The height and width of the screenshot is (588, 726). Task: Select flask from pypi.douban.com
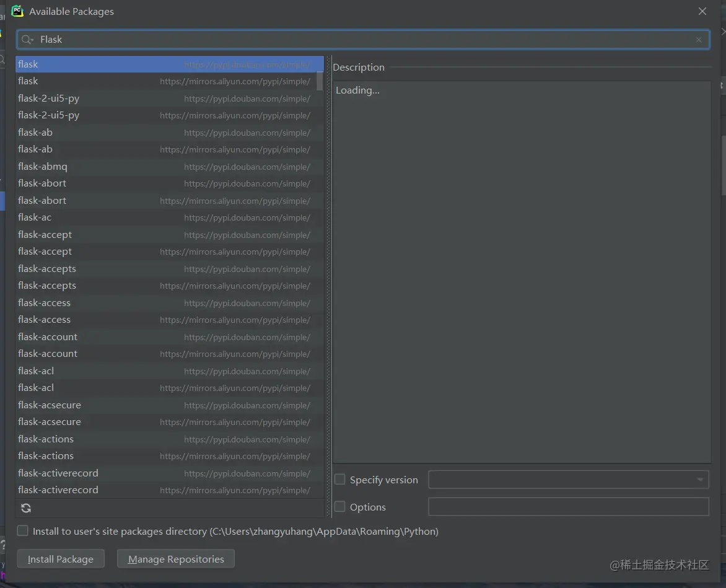170,64
